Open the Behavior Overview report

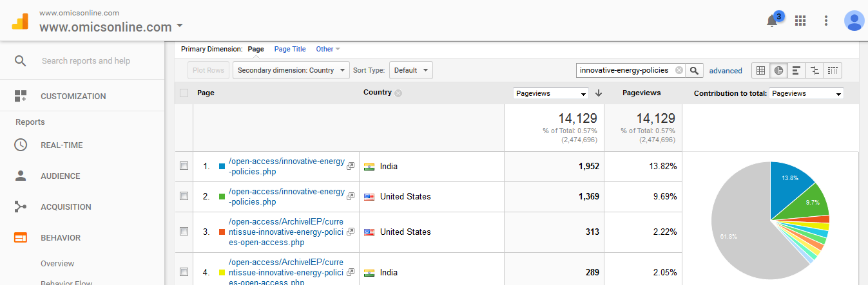tap(57, 264)
